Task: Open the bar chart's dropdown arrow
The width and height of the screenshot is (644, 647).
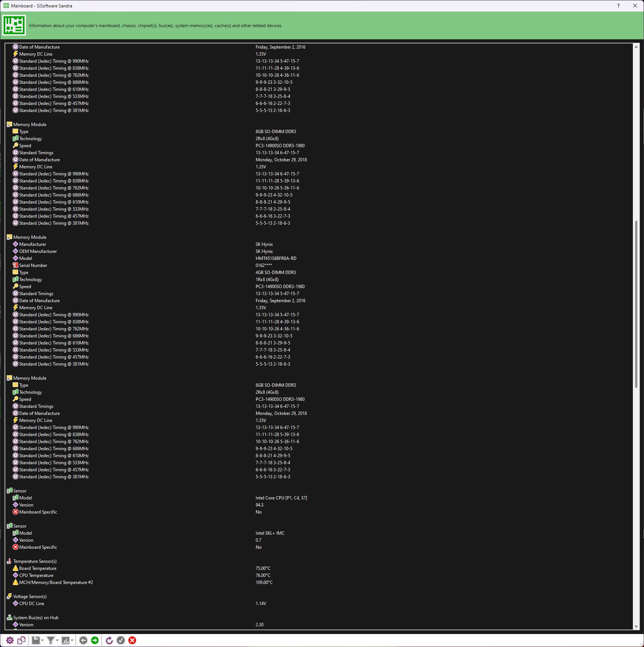Action: click(x=72, y=640)
